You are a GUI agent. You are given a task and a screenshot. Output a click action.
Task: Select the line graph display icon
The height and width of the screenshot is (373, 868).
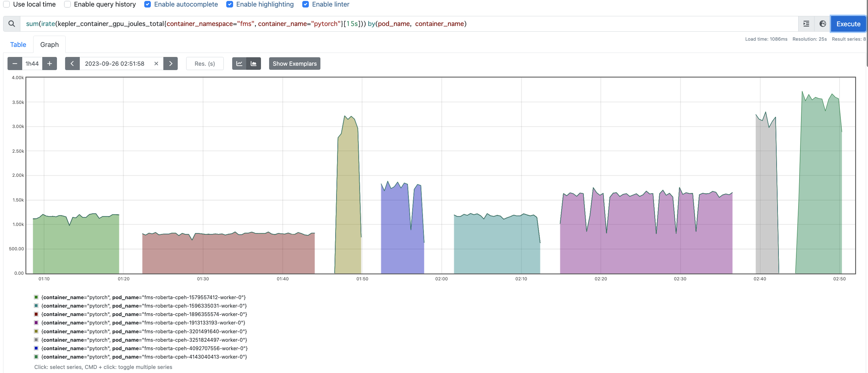239,63
